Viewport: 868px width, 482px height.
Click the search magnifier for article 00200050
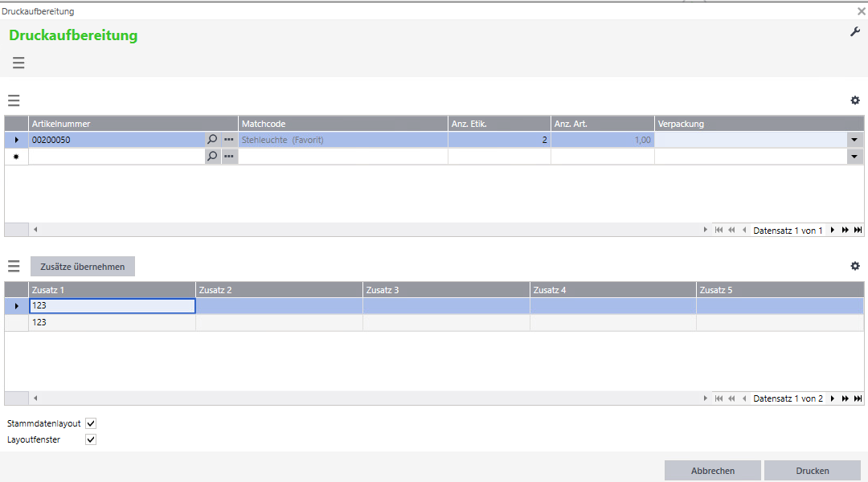coord(212,140)
